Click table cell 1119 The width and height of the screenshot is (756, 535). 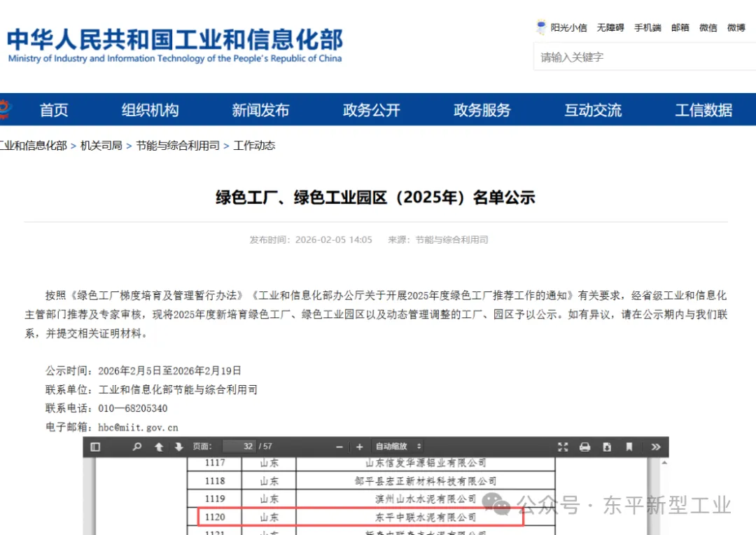215,499
